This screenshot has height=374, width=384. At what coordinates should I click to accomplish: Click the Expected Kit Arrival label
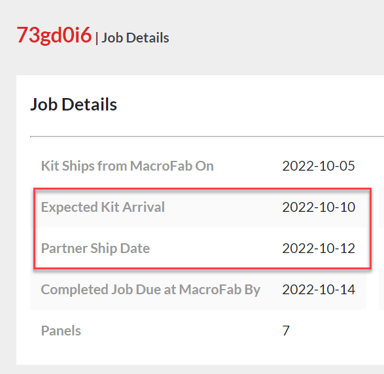103,207
